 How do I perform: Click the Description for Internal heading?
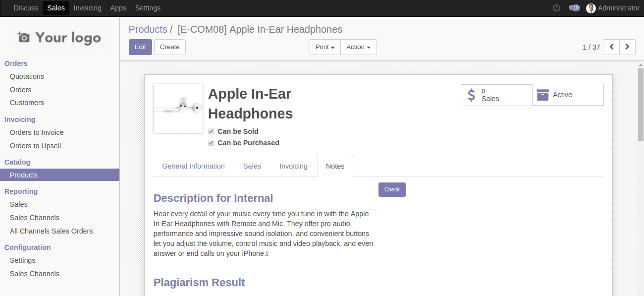pyautogui.click(x=213, y=198)
